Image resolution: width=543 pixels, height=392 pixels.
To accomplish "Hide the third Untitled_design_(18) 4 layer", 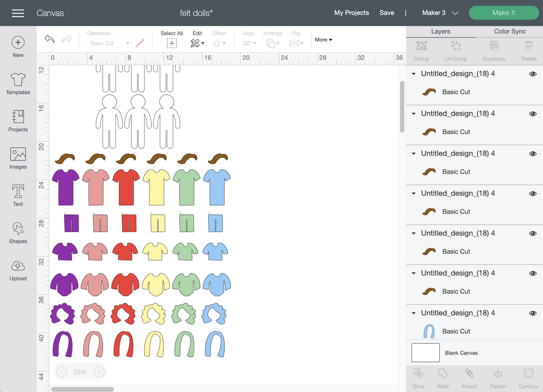I will point(533,154).
